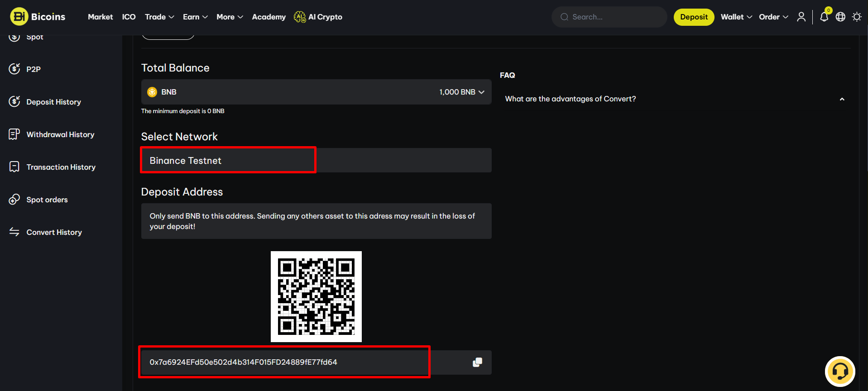Expand the Wallet dropdown
The image size is (868, 391).
pyautogui.click(x=736, y=17)
